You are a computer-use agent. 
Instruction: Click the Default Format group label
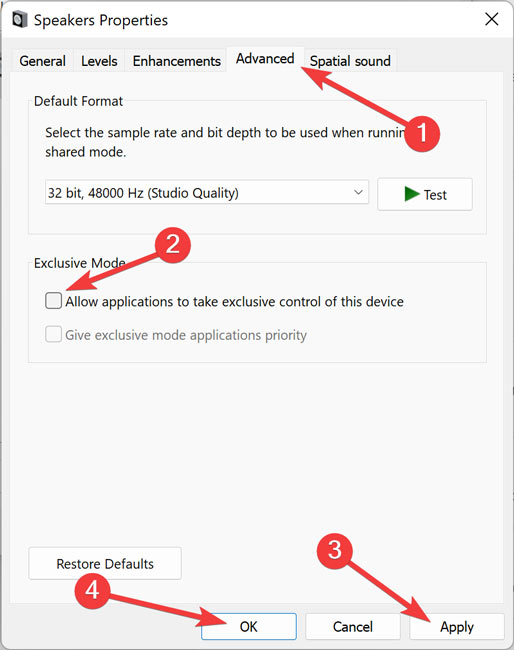[78, 101]
